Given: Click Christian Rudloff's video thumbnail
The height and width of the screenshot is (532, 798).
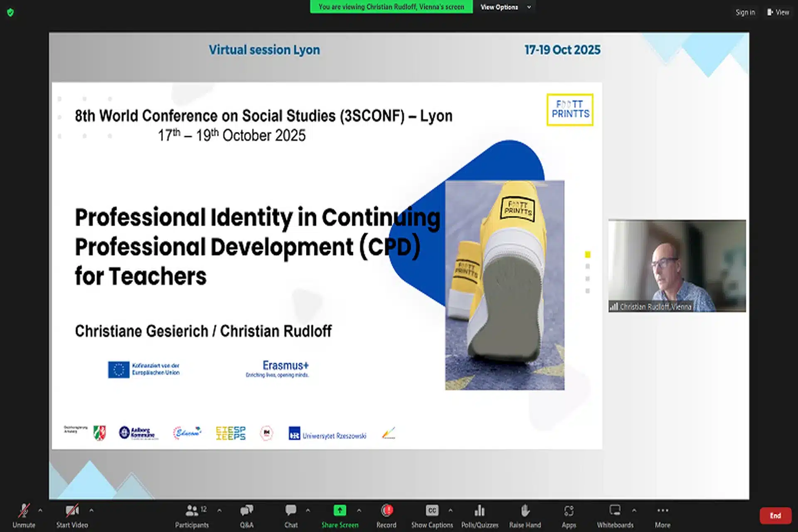Looking at the screenshot, I should 677,266.
